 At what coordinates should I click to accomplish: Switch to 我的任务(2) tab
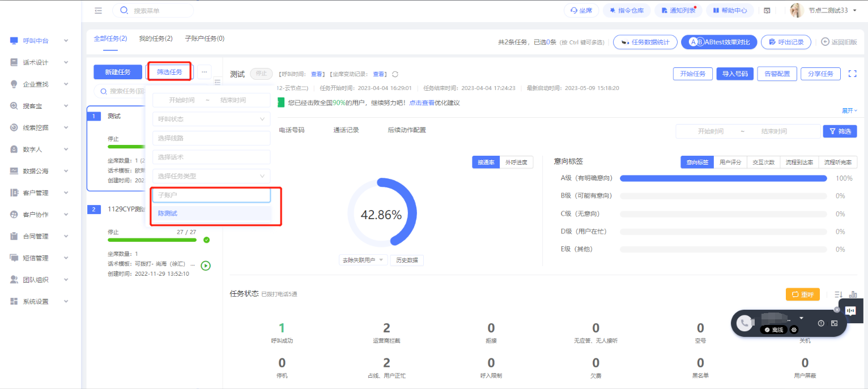(156, 39)
